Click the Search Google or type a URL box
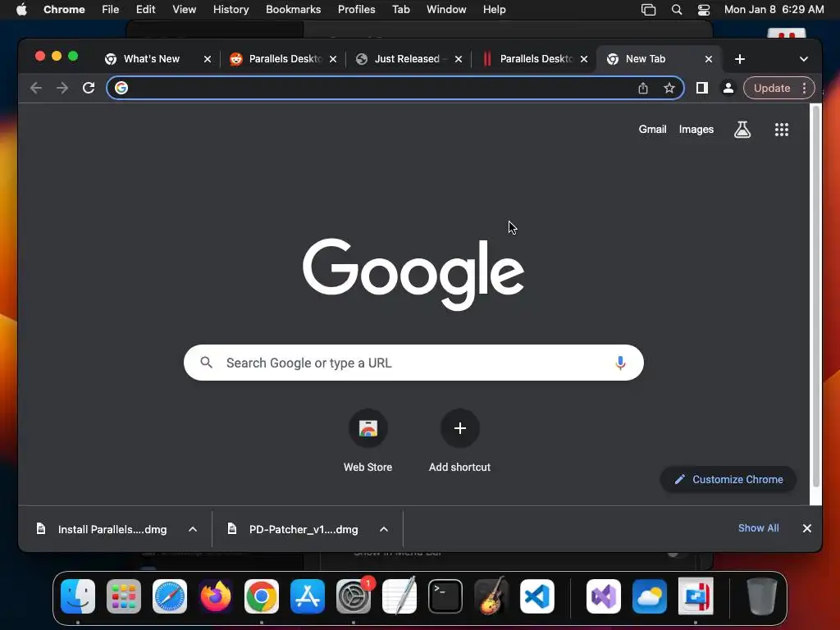Image resolution: width=840 pixels, height=630 pixels. [413, 363]
